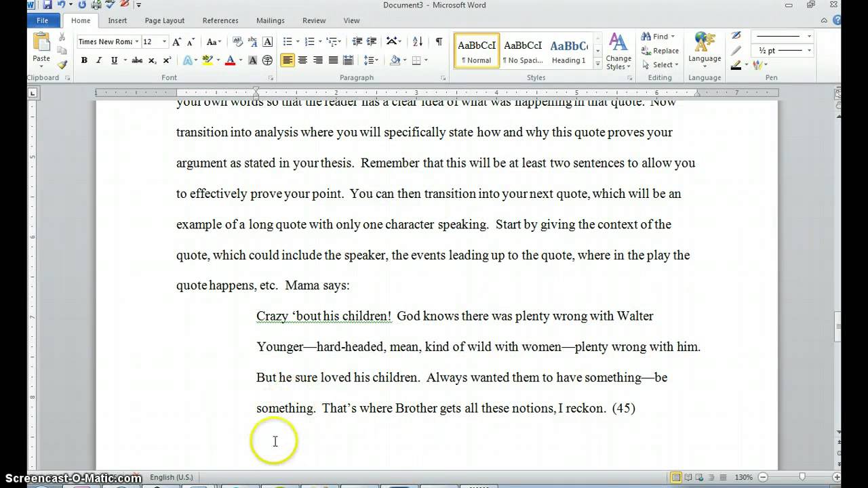The width and height of the screenshot is (868, 488).
Task: Click the Line Spacing icon
Action: [369, 60]
